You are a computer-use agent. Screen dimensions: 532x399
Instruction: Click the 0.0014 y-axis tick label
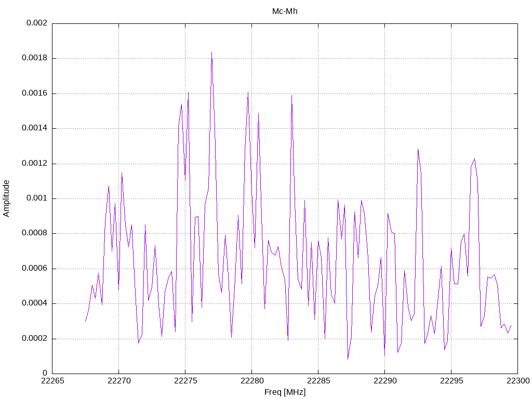[x=34, y=128]
